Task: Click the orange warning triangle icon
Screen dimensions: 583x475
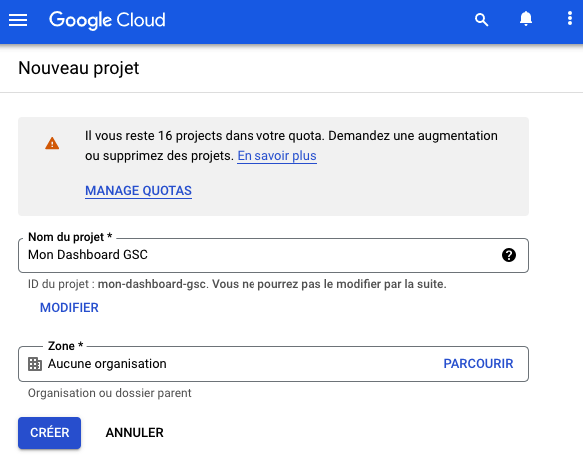Action: [52, 143]
